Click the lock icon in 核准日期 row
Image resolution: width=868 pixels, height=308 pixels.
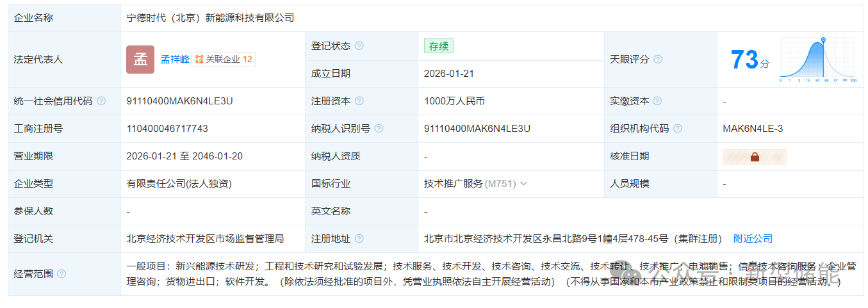click(755, 157)
